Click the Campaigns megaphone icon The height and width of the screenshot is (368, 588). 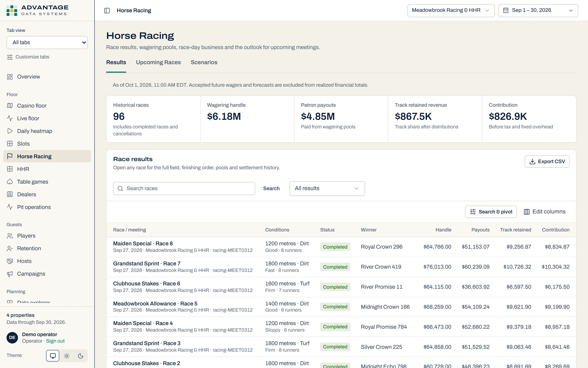pyautogui.click(x=10, y=274)
